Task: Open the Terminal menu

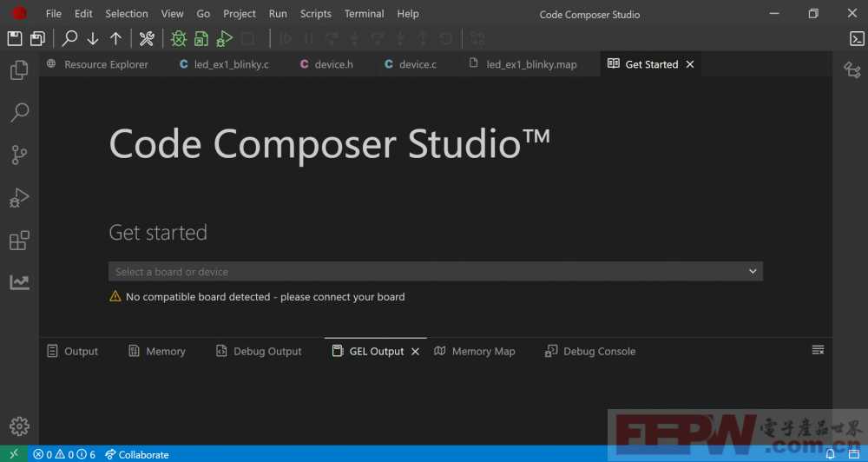Action: pyautogui.click(x=365, y=14)
